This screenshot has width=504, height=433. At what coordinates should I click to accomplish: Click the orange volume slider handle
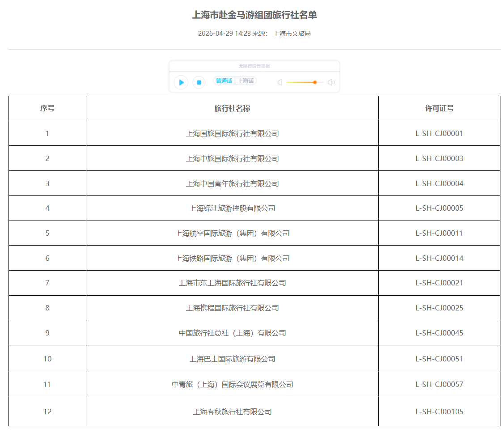315,82
